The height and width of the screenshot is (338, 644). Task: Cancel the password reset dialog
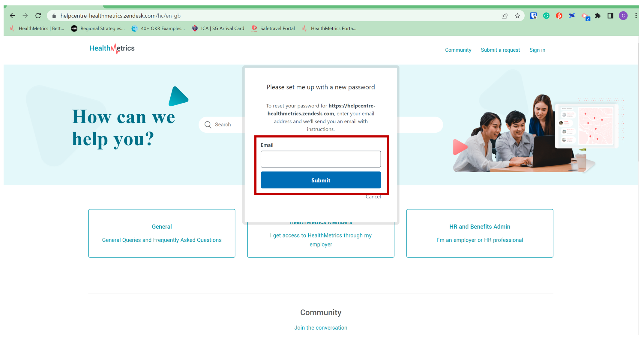(373, 197)
